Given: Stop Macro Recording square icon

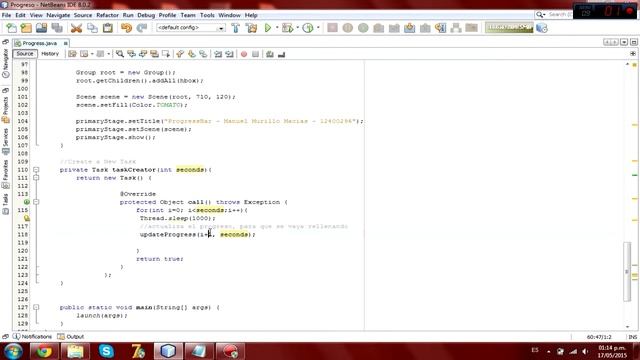Looking at the screenshot, I should pyautogui.click(x=256, y=54).
